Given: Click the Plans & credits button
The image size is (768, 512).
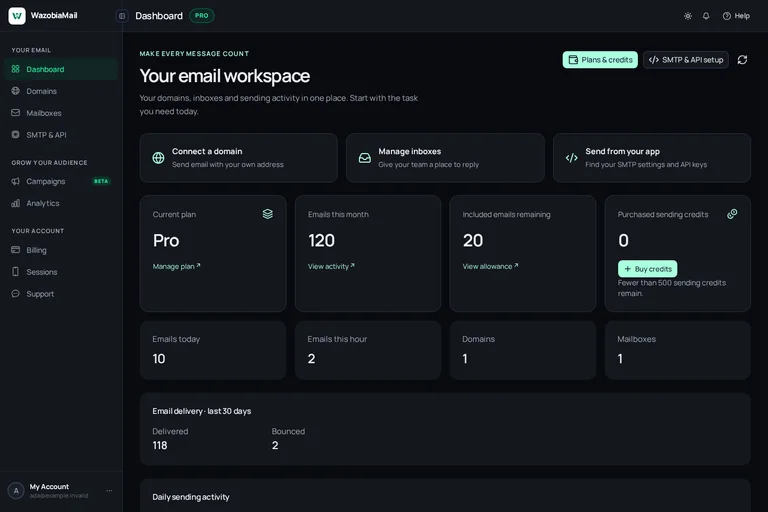Looking at the screenshot, I should pos(600,60).
